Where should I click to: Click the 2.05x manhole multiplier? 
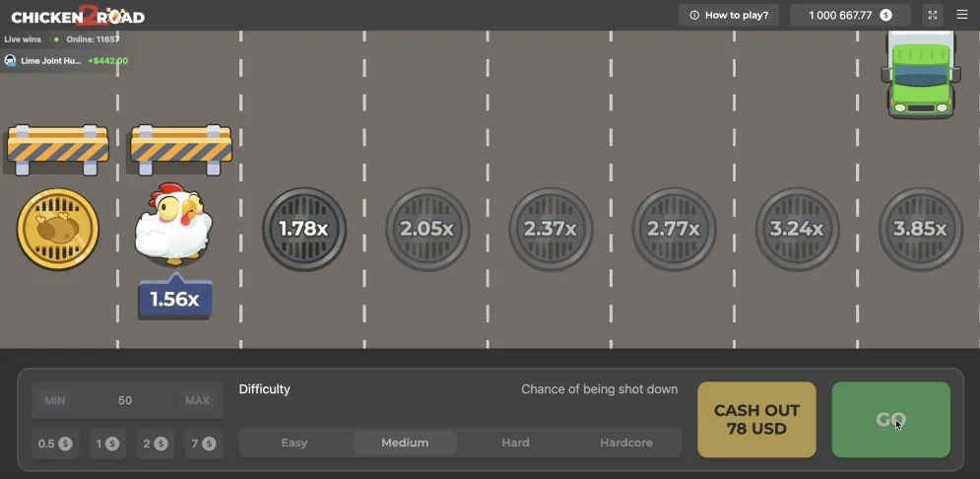coord(427,229)
